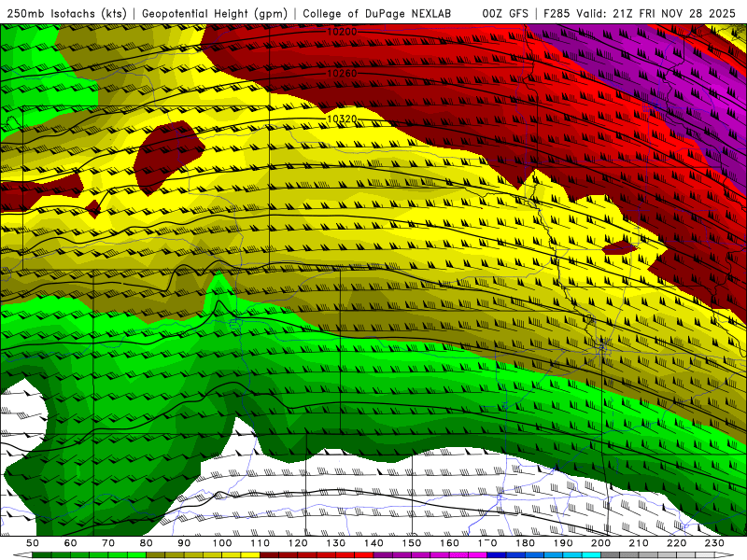Click the bright yellow swatch below the 110 label
Viewport: 747px width, 560px height.
tap(250, 555)
